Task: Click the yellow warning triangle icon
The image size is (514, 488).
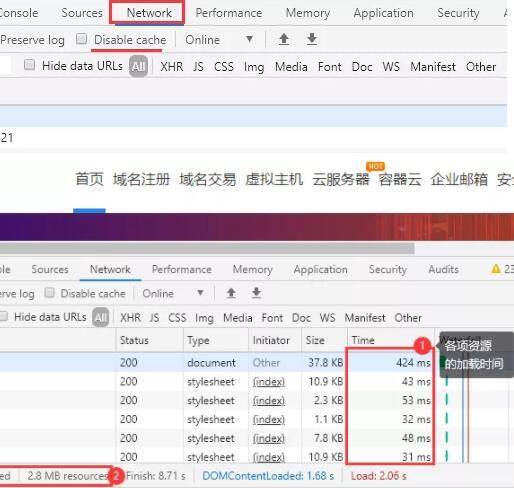Action: point(496,269)
